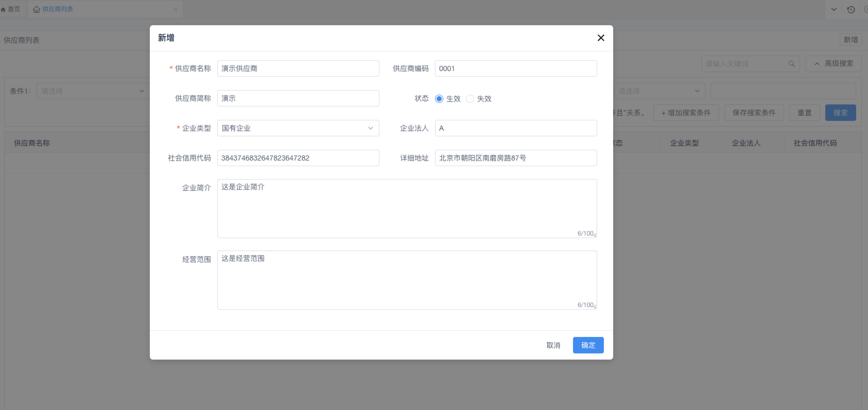Collapse the 高级搜索 panel
Viewport: 868px width, 410px height.
pos(833,64)
